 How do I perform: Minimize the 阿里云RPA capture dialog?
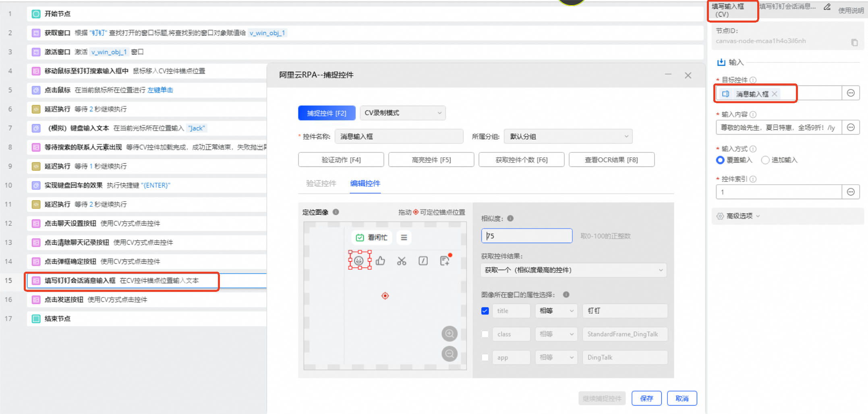point(668,75)
